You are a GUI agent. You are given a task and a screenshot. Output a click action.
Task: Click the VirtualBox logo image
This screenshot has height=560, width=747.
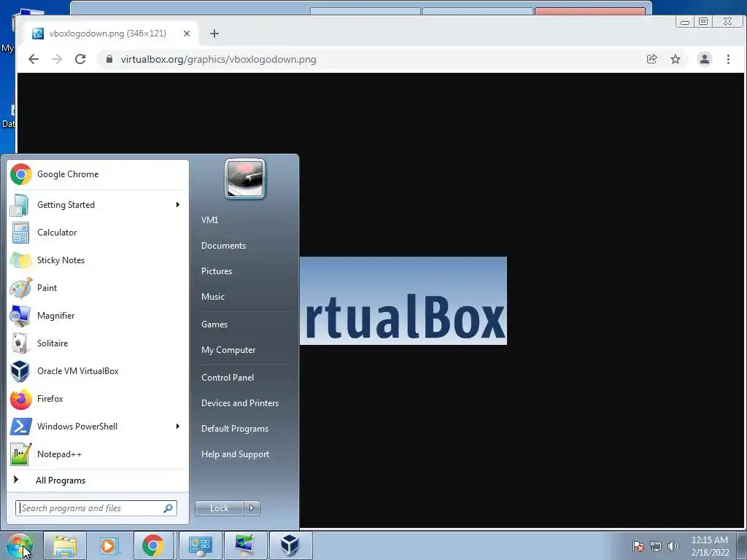403,300
